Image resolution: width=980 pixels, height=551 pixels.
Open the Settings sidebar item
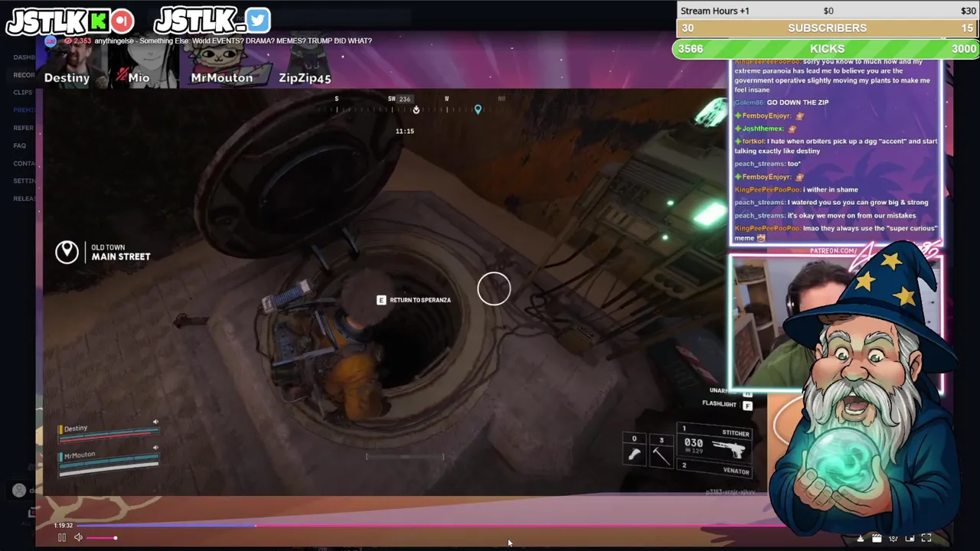pyautogui.click(x=24, y=181)
